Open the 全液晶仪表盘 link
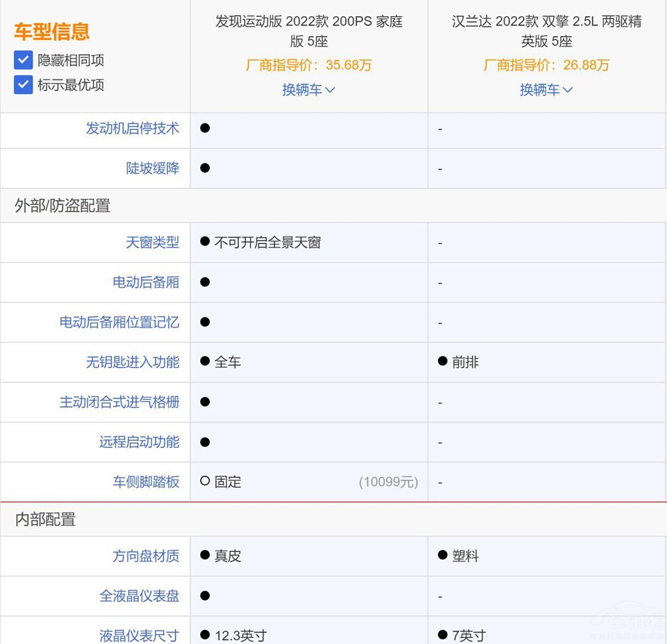This screenshot has height=644, width=667. click(x=139, y=596)
